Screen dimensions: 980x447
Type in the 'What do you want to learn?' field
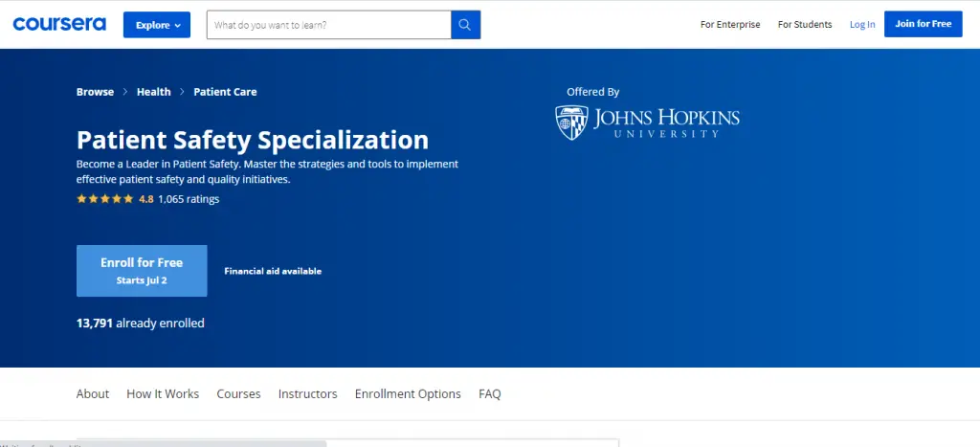pos(328,25)
